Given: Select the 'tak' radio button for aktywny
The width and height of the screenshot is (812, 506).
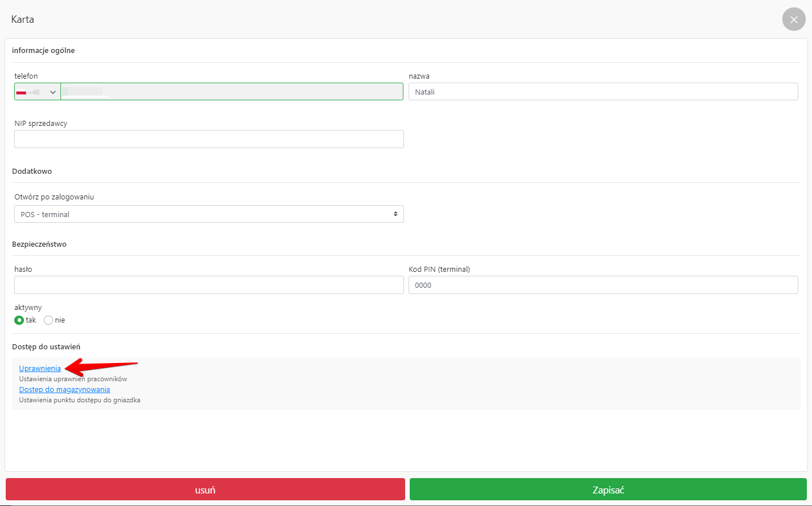Looking at the screenshot, I should 19,320.
